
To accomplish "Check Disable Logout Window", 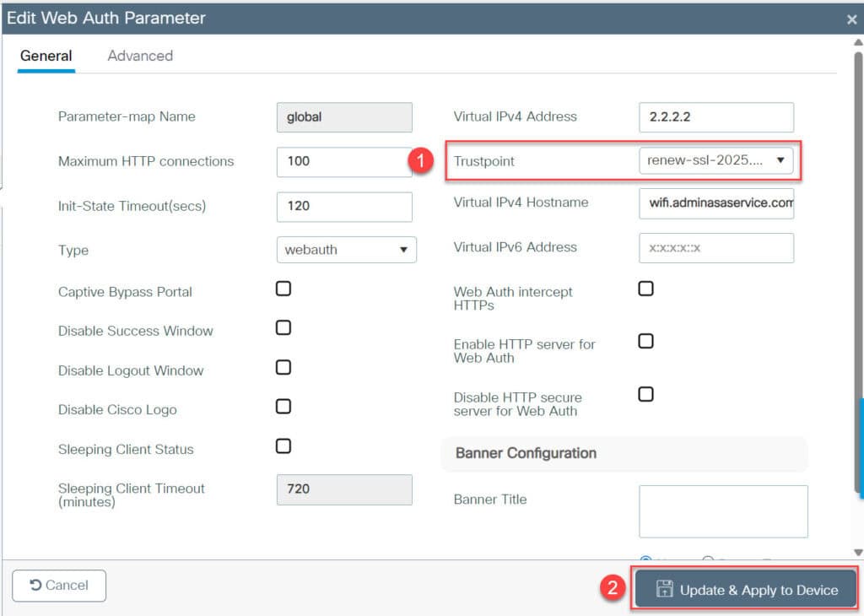I will pyautogui.click(x=283, y=367).
